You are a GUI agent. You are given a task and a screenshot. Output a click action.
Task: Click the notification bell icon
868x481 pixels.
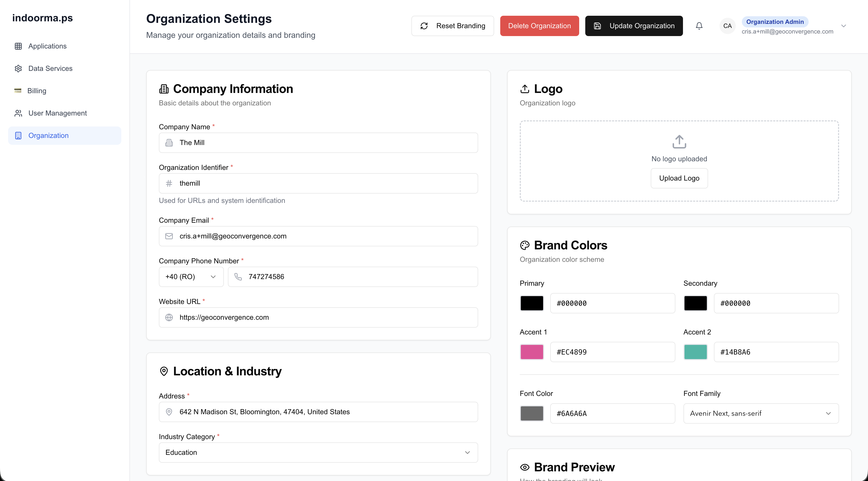[x=699, y=26]
